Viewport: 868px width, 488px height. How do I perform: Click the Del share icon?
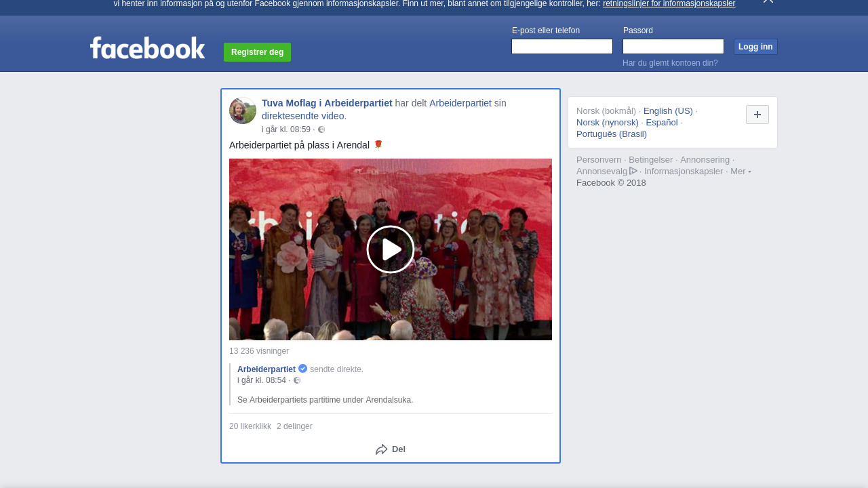click(382, 449)
